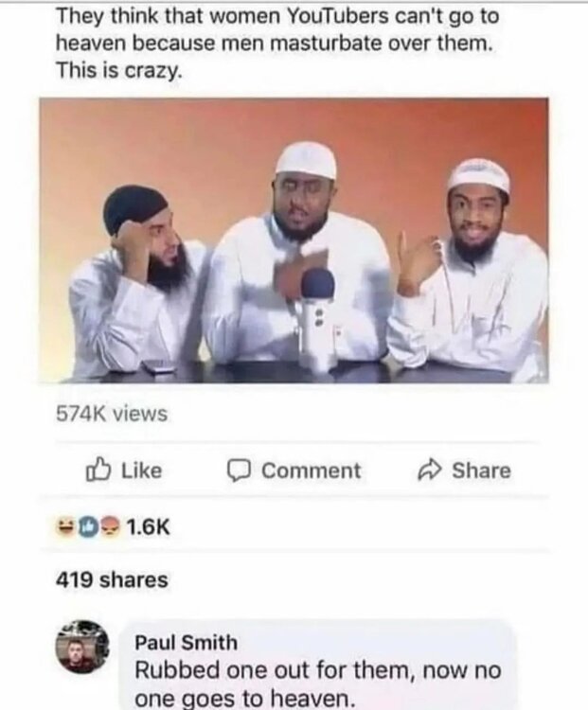Click the man in center of video
This screenshot has width=588, height=710.
[299, 254]
